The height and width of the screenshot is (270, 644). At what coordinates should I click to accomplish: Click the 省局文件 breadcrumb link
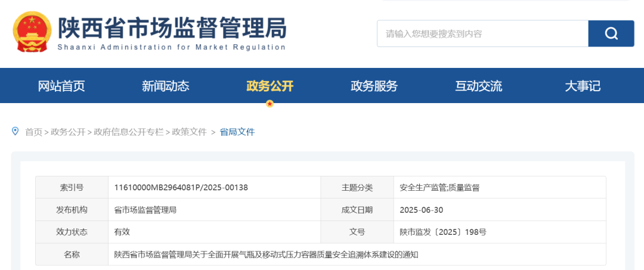coord(237,132)
